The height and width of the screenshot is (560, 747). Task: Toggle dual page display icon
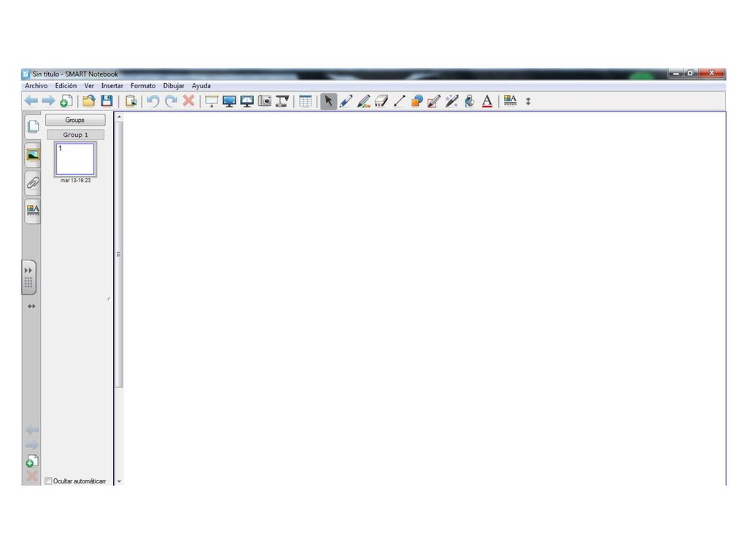click(247, 101)
